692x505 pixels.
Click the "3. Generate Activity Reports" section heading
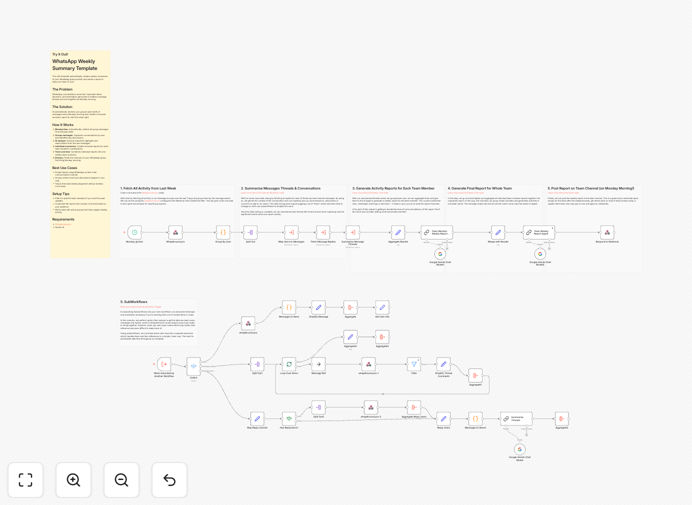point(393,188)
